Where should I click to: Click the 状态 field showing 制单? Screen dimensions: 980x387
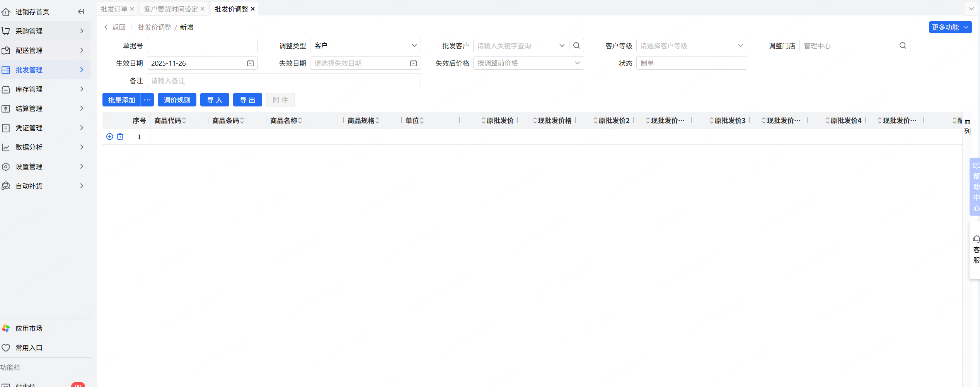point(692,63)
